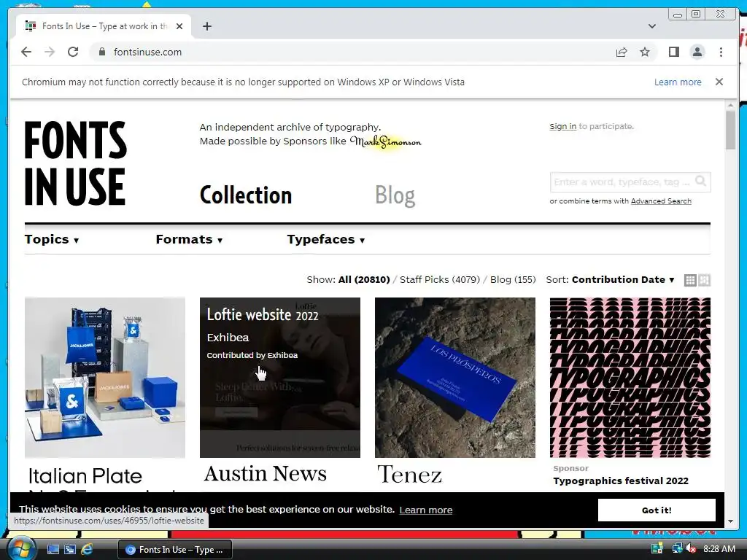
Task: Click the page scrollbar up arrow
Action: point(730,105)
